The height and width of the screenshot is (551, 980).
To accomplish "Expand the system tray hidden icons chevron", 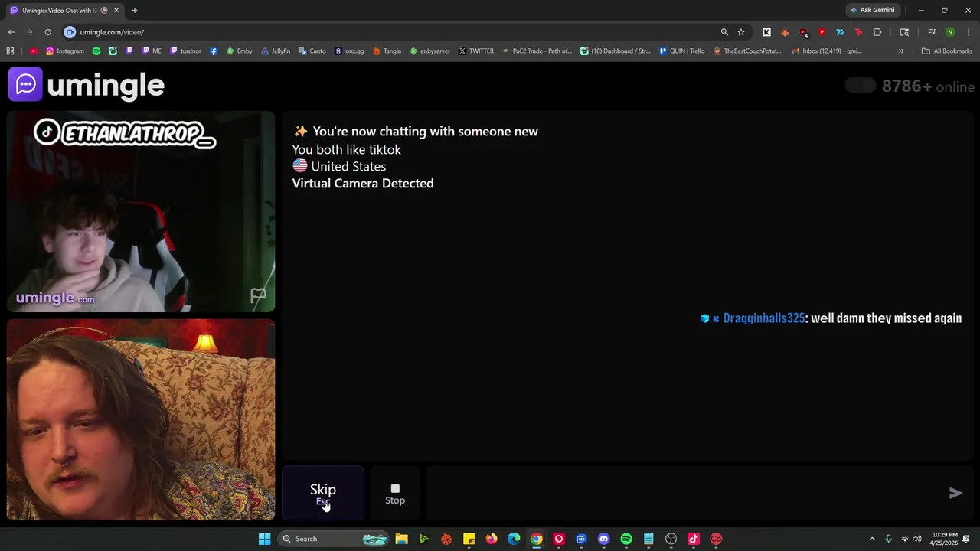I will pyautogui.click(x=871, y=539).
